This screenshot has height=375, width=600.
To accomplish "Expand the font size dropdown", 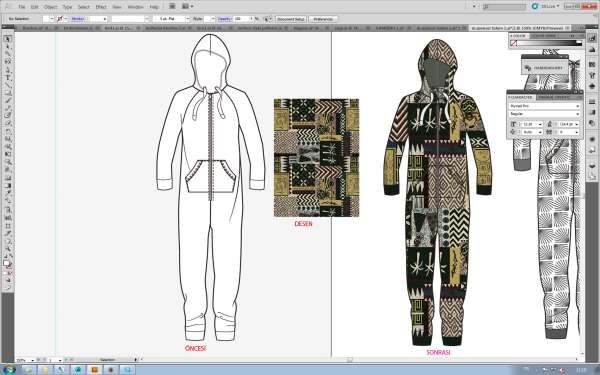I will coord(540,124).
